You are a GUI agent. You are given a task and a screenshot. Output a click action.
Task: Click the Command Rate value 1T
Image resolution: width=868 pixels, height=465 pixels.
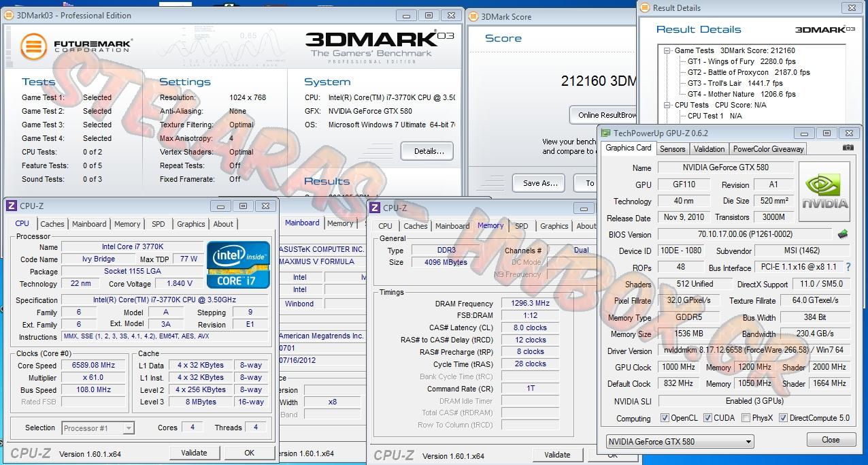(x=530, y=389)
